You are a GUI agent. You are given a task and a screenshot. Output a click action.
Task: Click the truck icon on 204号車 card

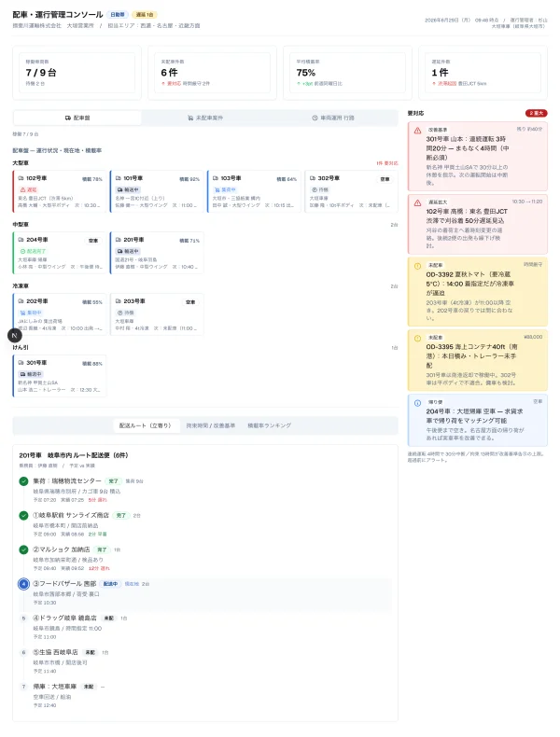tap(21, 240)
